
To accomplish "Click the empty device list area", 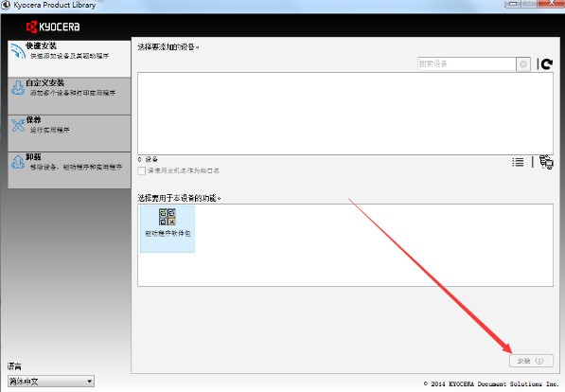I will point(345,114).
